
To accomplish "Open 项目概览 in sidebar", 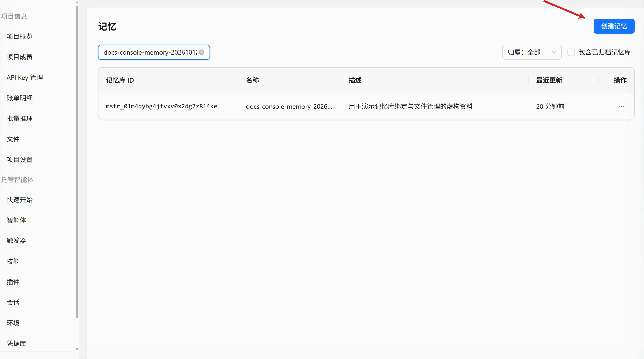I will [x=20, y=36].
